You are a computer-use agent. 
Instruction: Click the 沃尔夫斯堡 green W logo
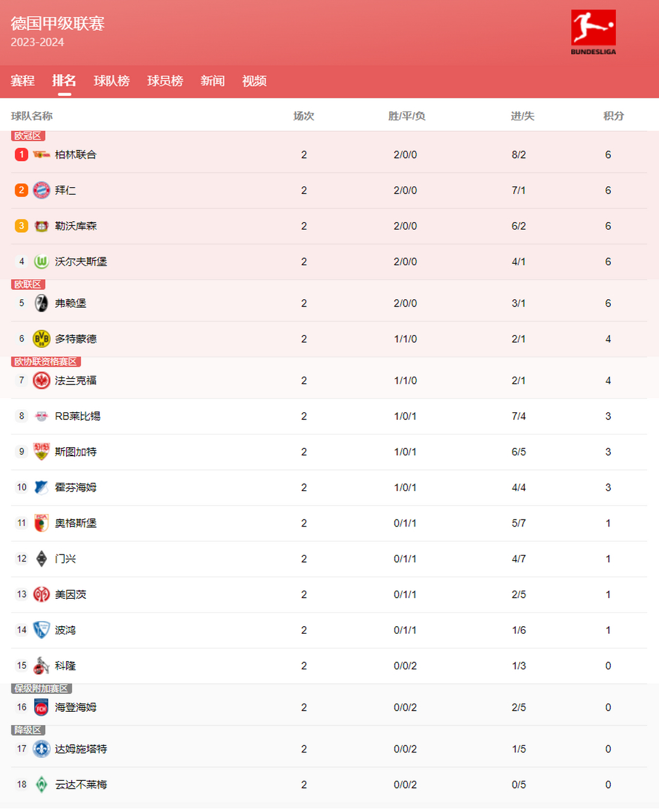41,261
